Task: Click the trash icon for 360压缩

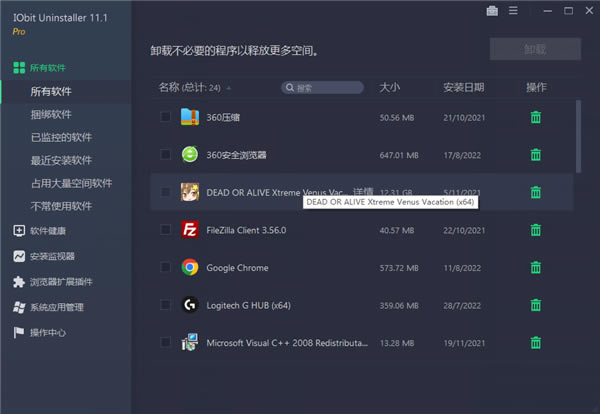Action: pyautogui.click(x=536, y=117)
